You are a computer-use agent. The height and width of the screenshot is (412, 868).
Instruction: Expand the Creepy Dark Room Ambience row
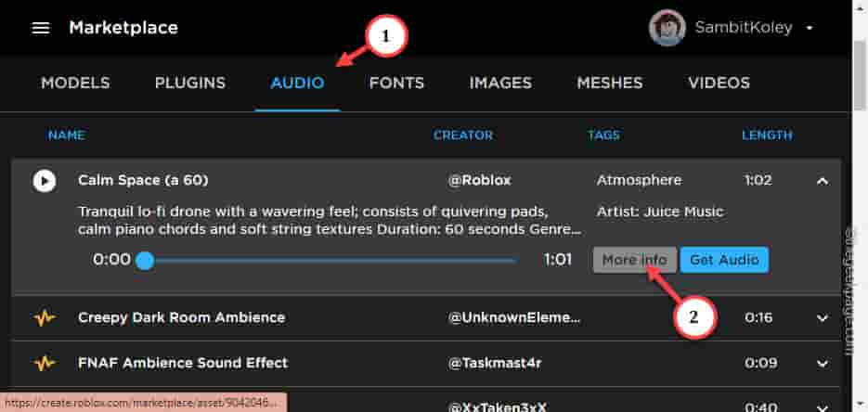click(823, 318)
